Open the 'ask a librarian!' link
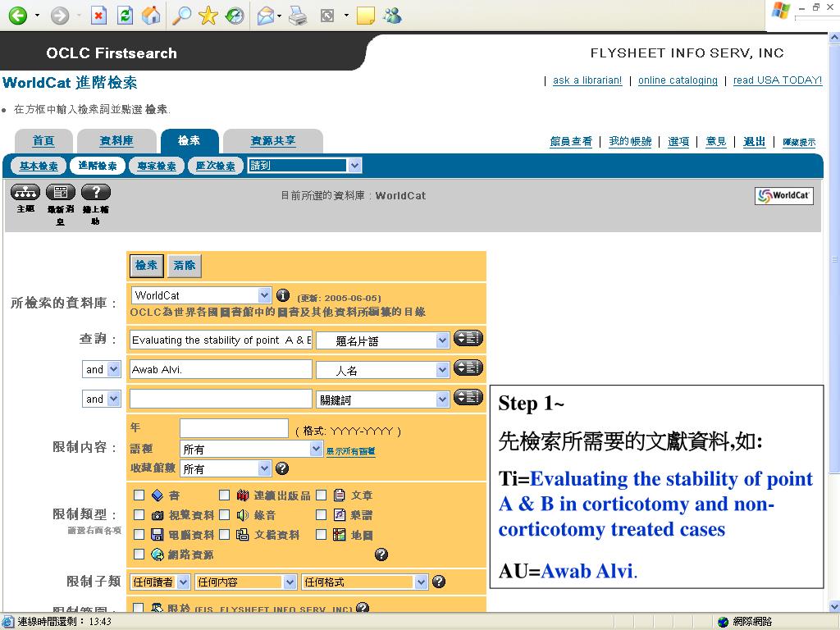This screenshot has height=630, width=840. [x=587, y=80]
